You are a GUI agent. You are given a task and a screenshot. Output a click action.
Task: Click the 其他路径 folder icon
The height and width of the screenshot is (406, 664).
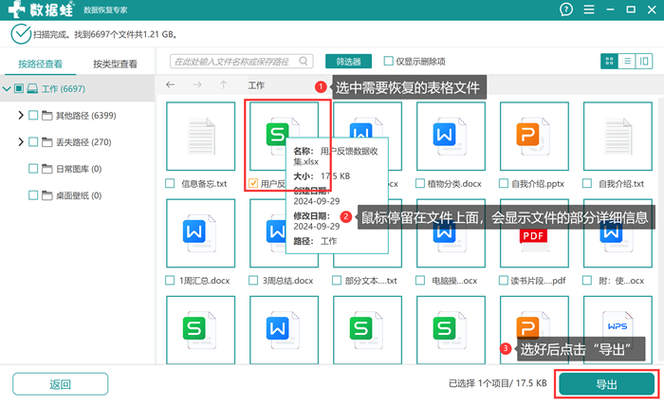(47, 116)
